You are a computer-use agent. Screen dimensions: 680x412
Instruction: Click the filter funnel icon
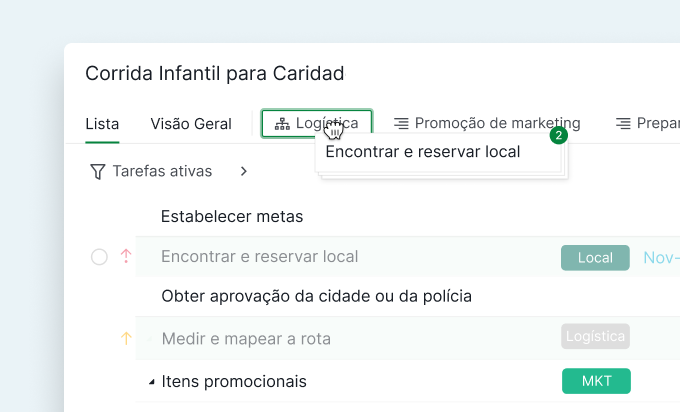pos(97,172)
